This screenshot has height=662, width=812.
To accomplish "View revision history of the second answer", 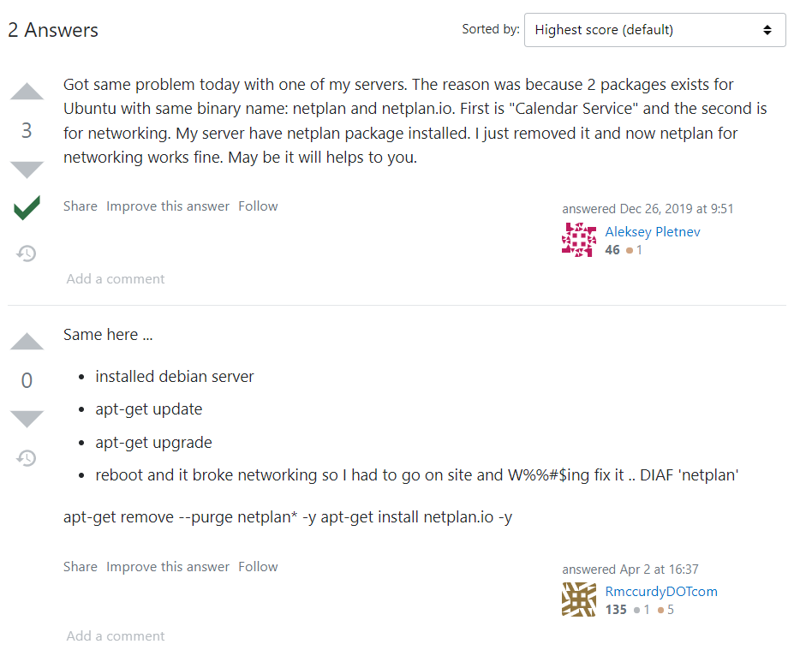I will pyautogui.click(x=27, y=458).
